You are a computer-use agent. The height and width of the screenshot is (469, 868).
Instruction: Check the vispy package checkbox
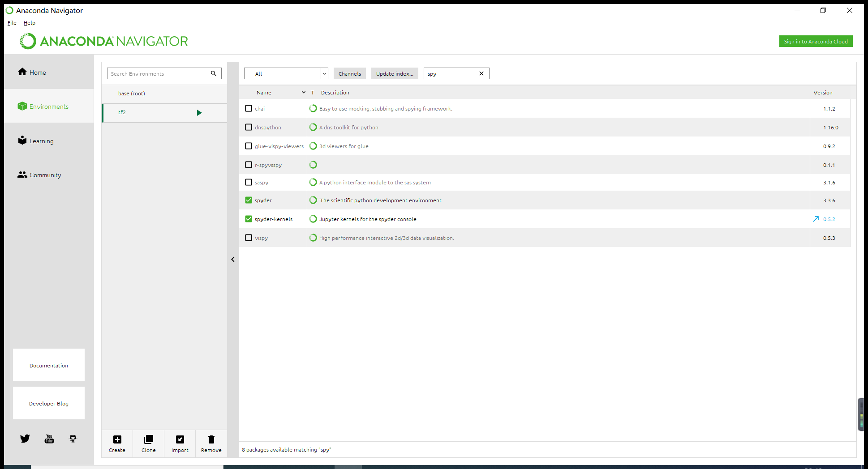(x=249, y=238)
